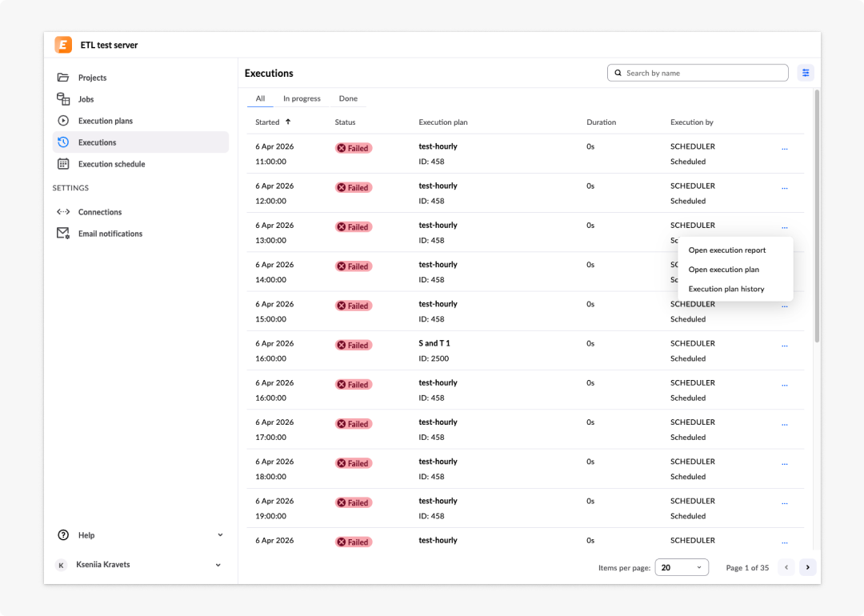Open more actions for 19:00:00 execution
The image size is (864, 616).
[785, 503]
